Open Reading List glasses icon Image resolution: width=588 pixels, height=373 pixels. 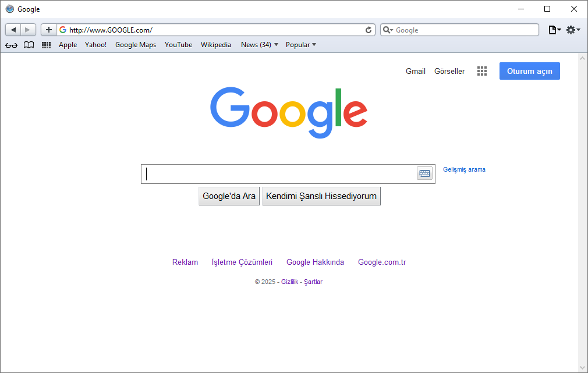[11, 45]
